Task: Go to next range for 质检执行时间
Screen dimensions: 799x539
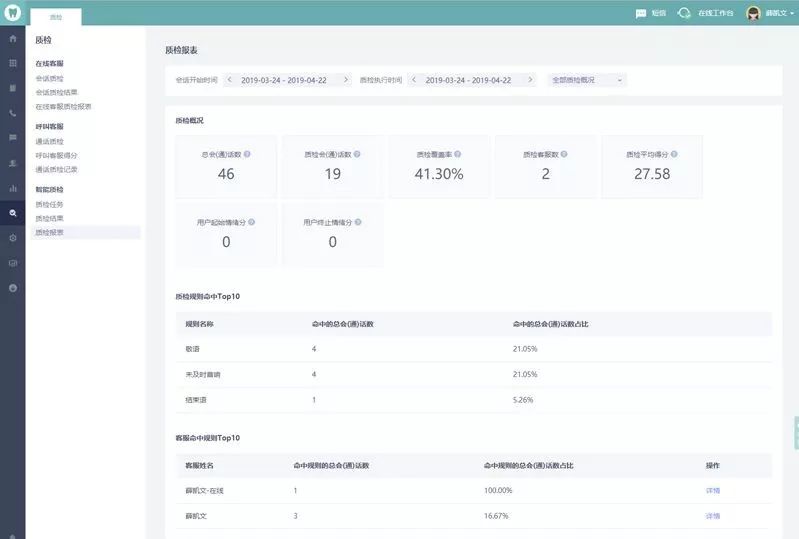Action: 529,79
